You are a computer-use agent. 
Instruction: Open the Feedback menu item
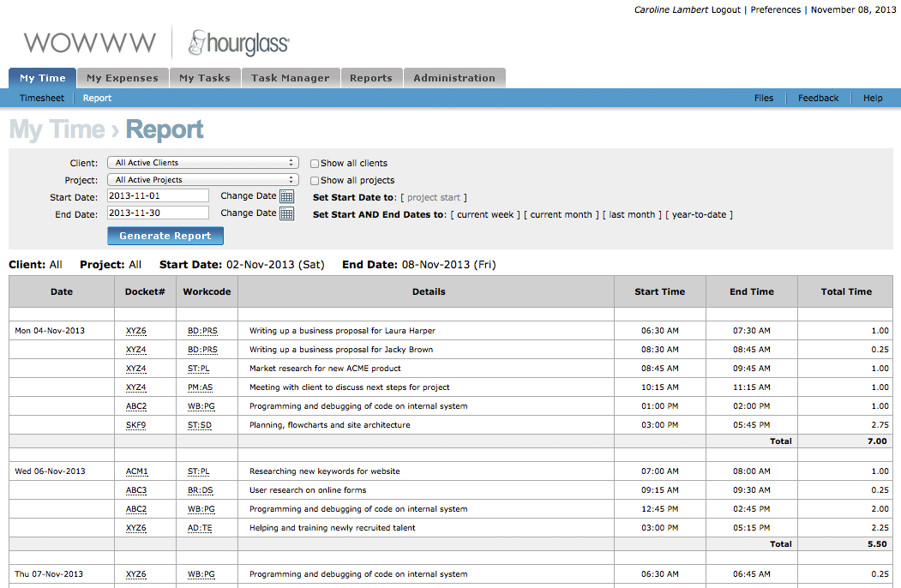(x=817, y=98)
